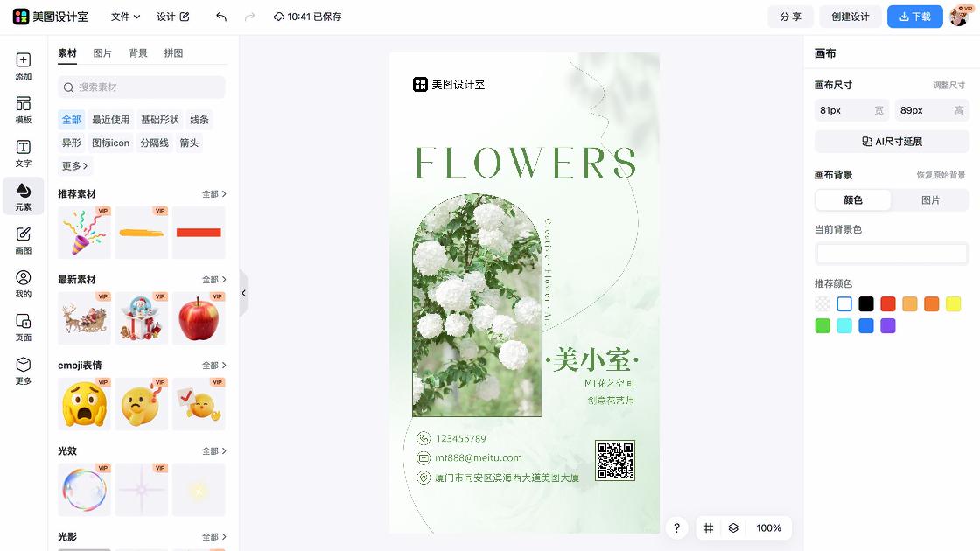Viewport: 980px width, 551px height.
Task: Switch canvas background mode to 图片
Action: coord(930,199)
